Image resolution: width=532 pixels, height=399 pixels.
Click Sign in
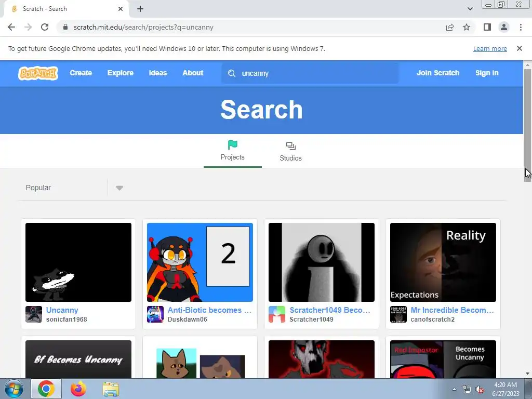coord(486,73)
